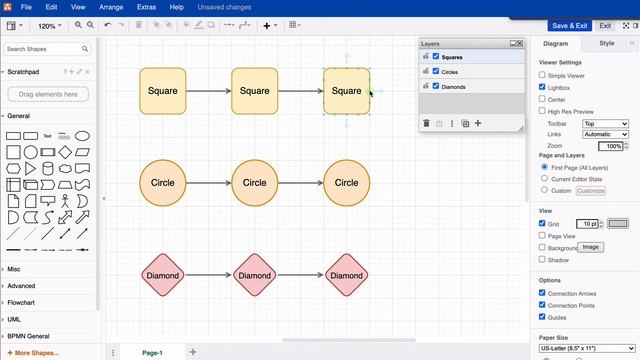Click the background Image button
The width and height of the screenshot is (640, 360).
click(591, 247)
